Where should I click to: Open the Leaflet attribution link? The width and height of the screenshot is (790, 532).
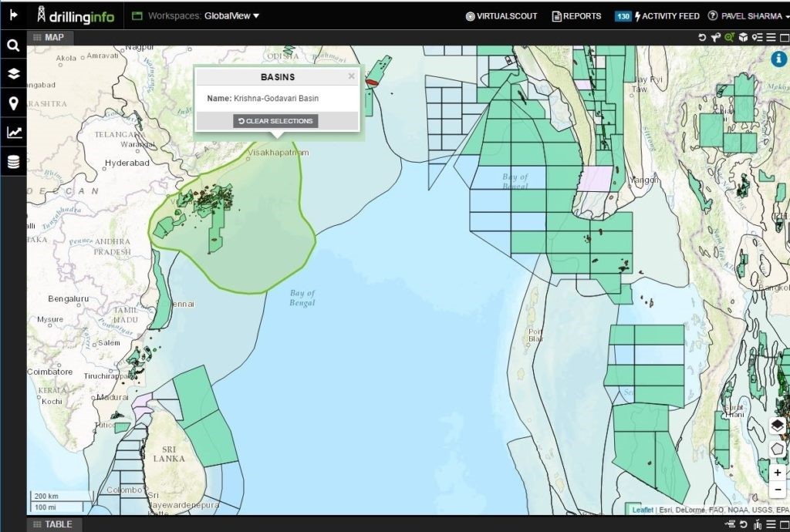[643, 510]
